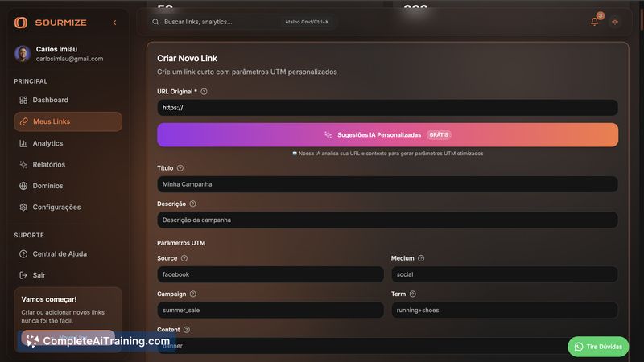
Task: Click the Tire Dúvidas WhatsApp button
Action: point(598,346)
